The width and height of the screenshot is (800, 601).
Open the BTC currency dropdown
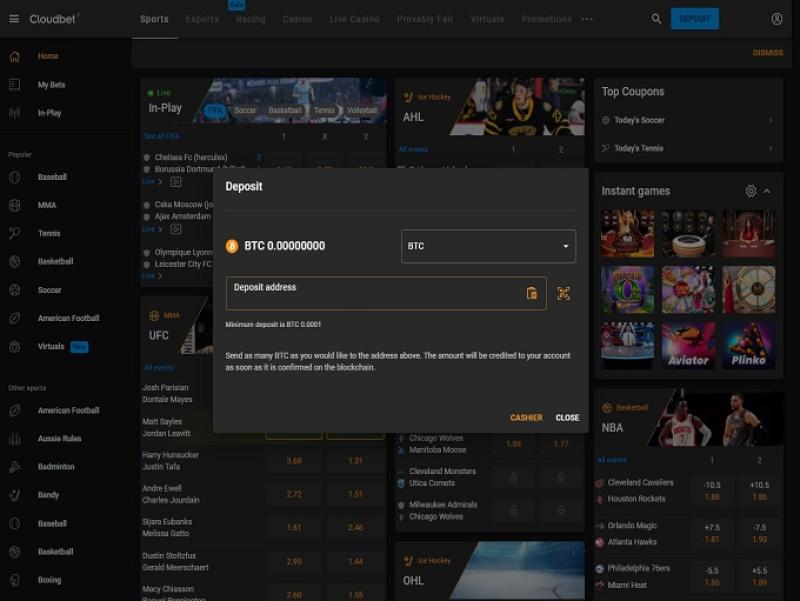click(x=488, y=246)
